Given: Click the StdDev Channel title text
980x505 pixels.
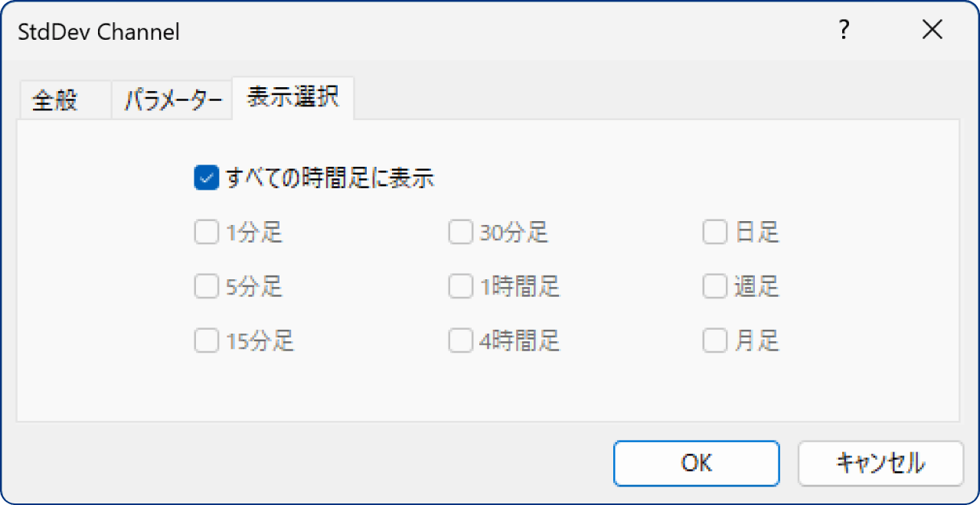Looking at the screenshot, I should (x=98, y=31).
